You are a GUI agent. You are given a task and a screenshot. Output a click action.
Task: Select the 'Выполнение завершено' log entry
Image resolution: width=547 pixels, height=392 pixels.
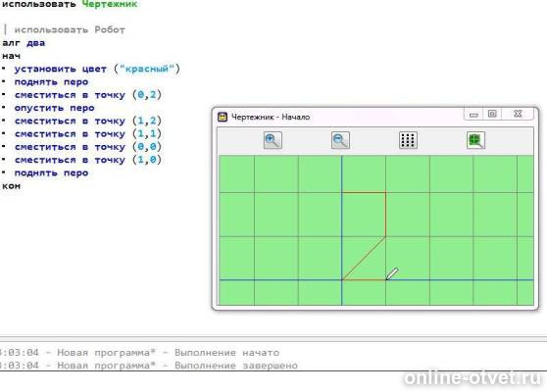pyautogui.click(x=236, y=366)
